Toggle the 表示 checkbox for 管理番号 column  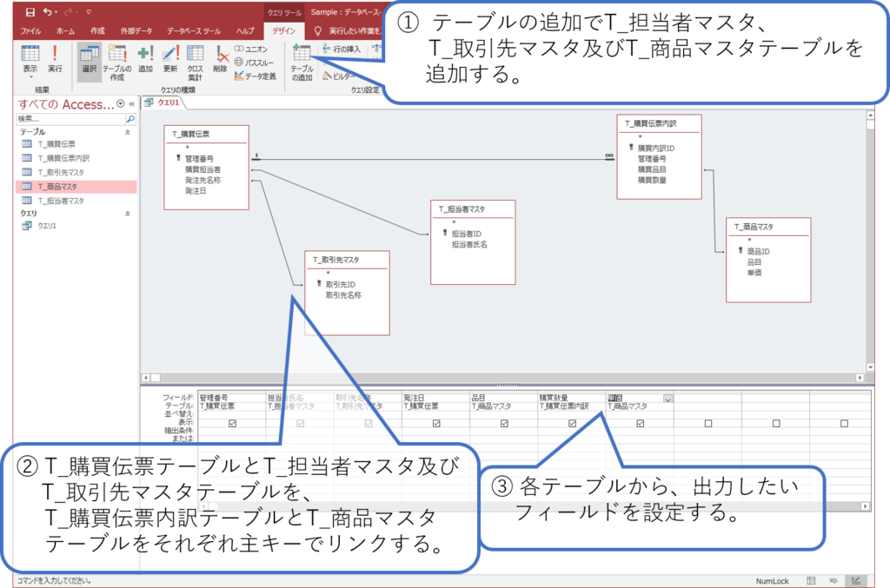[232, 423]
